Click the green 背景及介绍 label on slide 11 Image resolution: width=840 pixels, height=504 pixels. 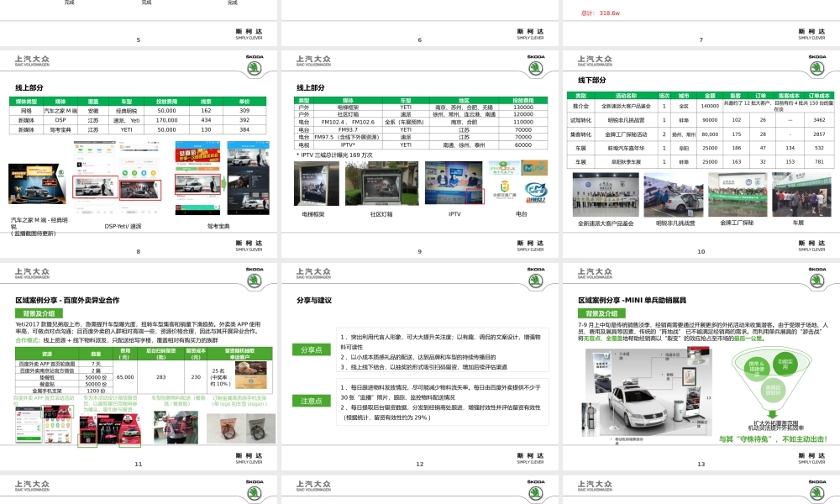point(39,313)
